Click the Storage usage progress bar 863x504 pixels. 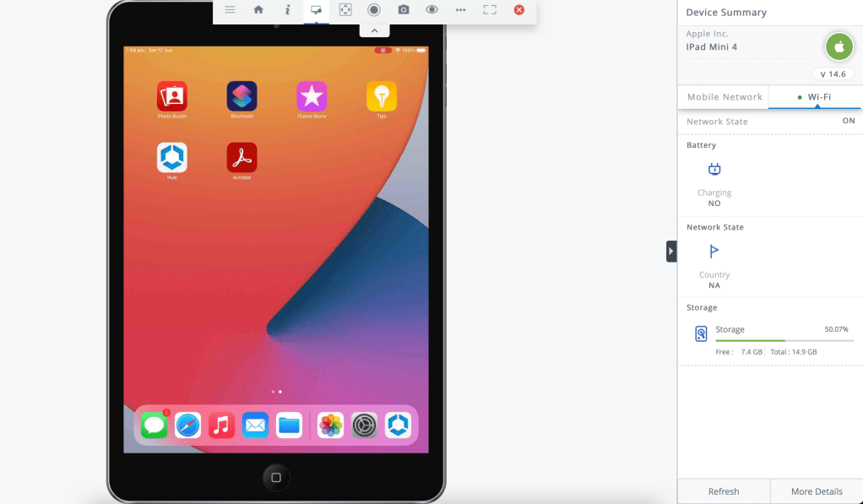point(784,340)
